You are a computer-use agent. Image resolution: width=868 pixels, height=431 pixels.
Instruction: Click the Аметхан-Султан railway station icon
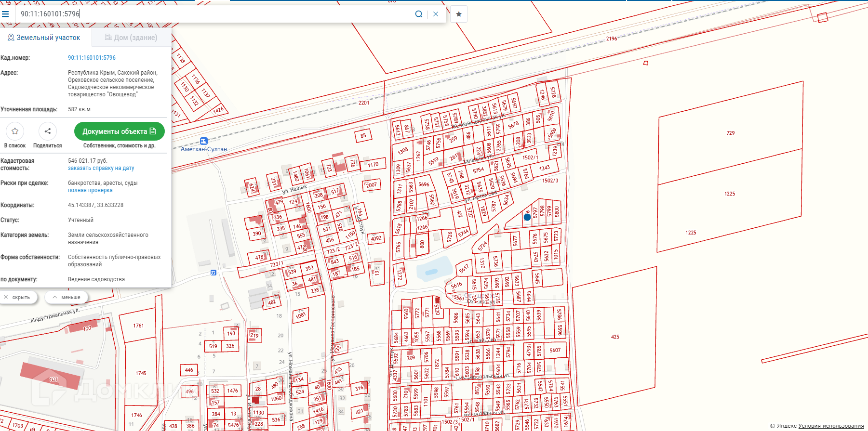[203, 141]
